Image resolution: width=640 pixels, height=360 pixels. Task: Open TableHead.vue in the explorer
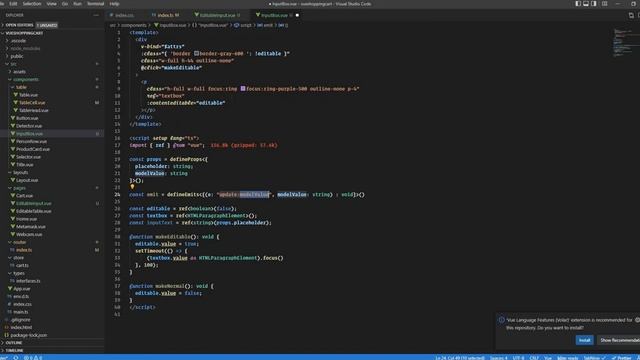pyautogui.click(x=33, y=111)
